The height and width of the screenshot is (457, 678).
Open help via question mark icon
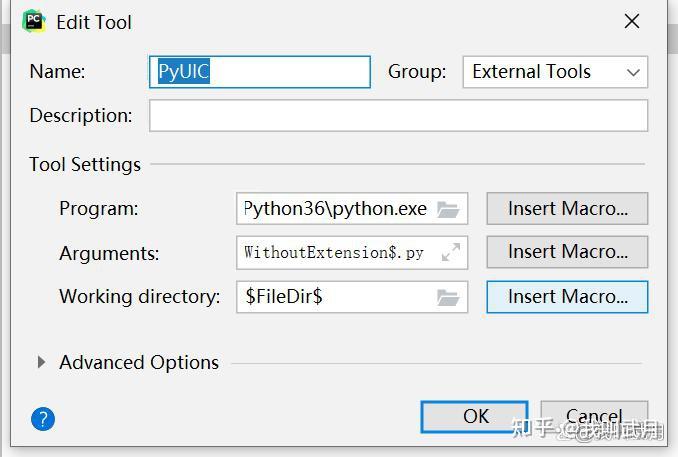pyautogui.click(x=43, y=419)
